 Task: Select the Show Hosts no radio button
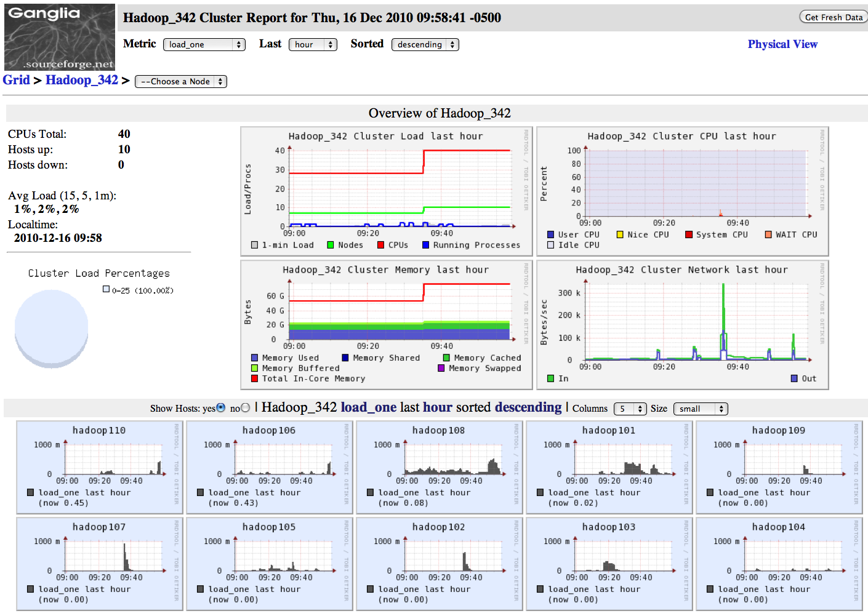tap(246, 407)
